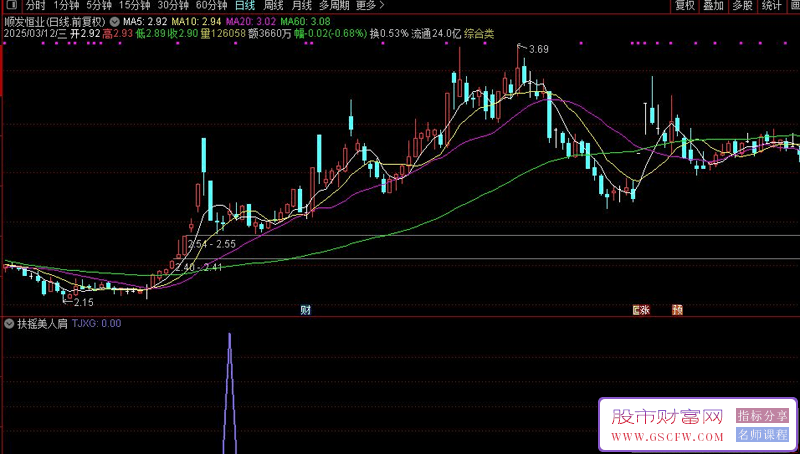This screenshot has width=800, height=454.
Task: Click the MA60: 3.08 moving average label
Action: click(x=306, y=22)
